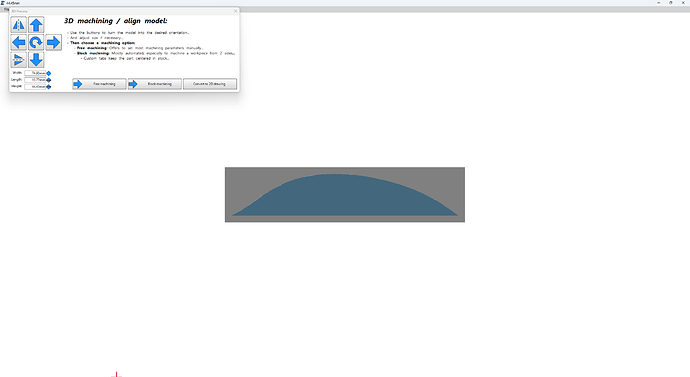Click the Width value field
This screenshot has height=377, width=690.
pyautogui.click(x=35, y=73)
